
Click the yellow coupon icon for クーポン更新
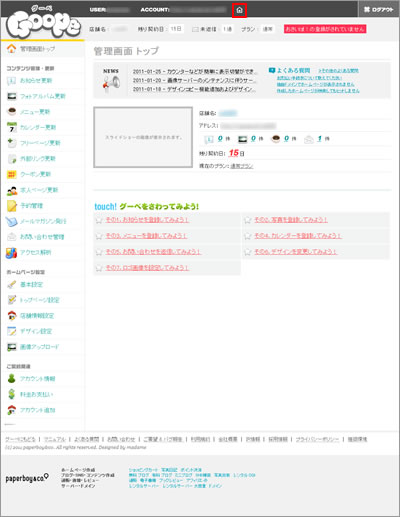(12, 174)
